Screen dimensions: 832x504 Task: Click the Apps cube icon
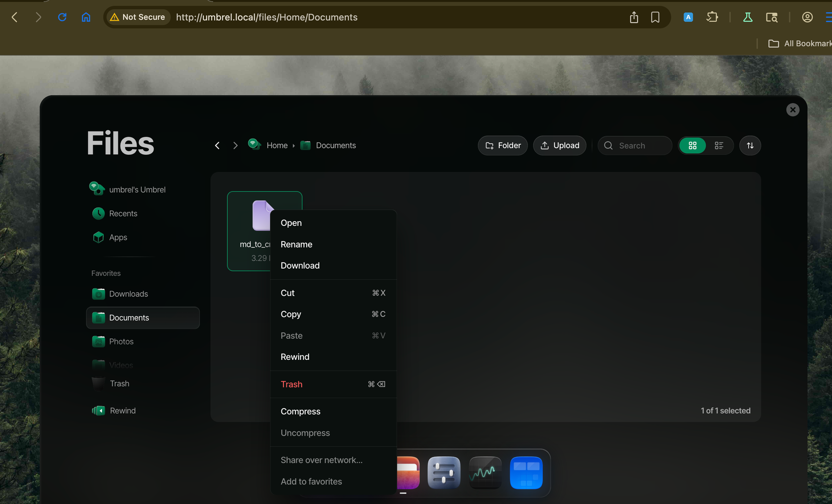(x=98, y=237)
